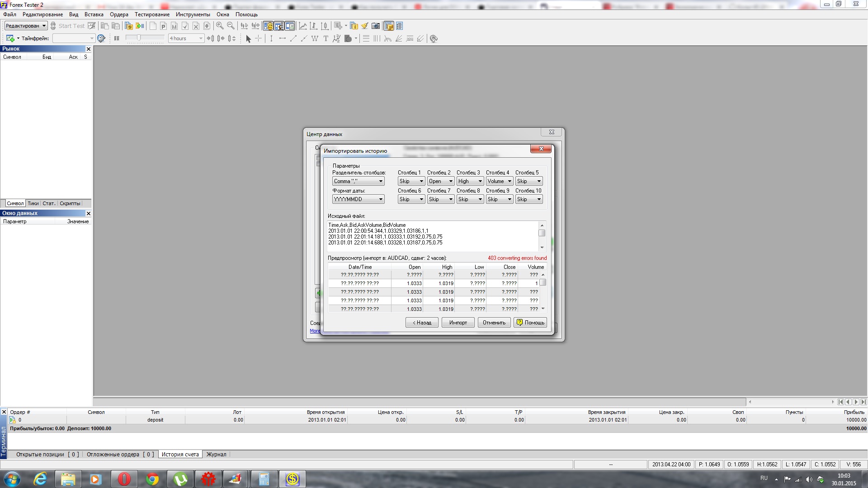The image size is (868, 488).
Task: Open Opera from the taskbar
Action: (124, 479)
